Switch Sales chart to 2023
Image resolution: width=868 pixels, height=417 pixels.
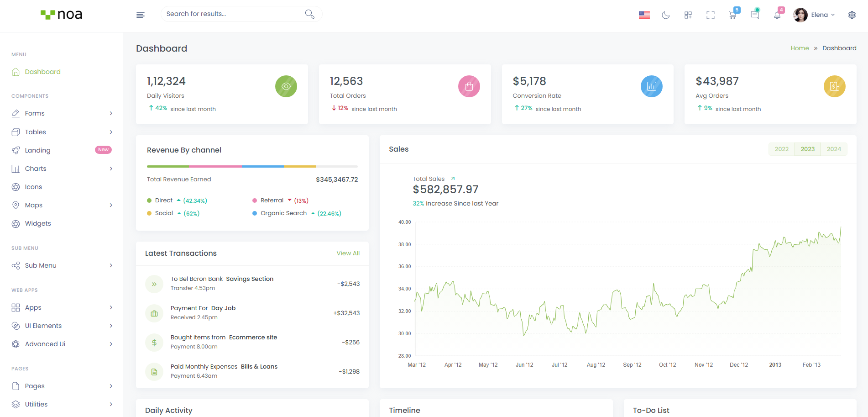[x=808, y=149]
